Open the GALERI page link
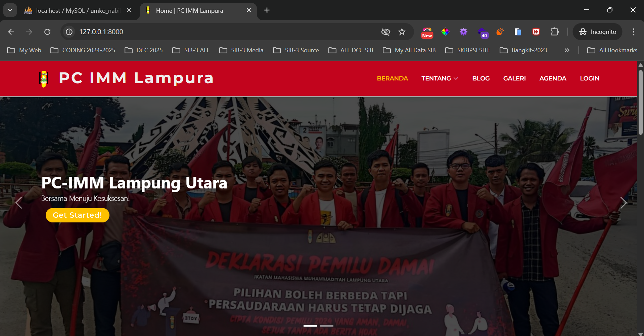Image resolution: width=644 pixels, height=336 pixels. click(x=514, y=78)
